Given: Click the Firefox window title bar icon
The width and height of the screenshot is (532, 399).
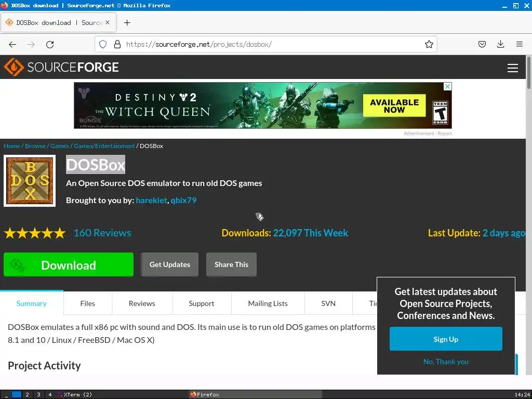Looking at the screenshot, I should [4, 5].
